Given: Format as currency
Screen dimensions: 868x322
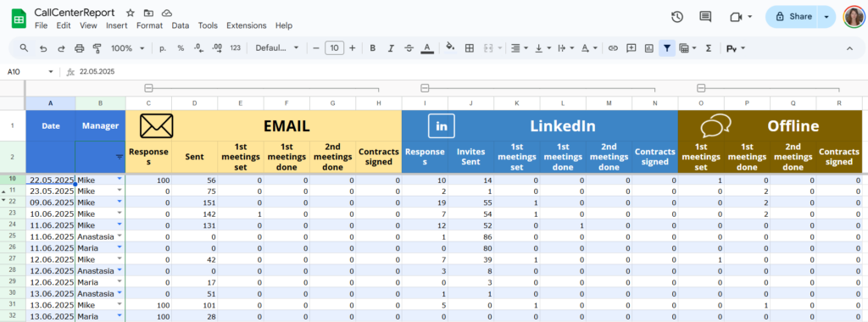Looking at the screenshot, I should 162,48.
